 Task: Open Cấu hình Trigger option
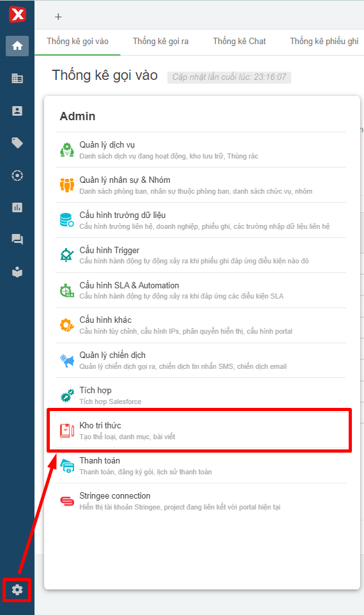(201, 255)
